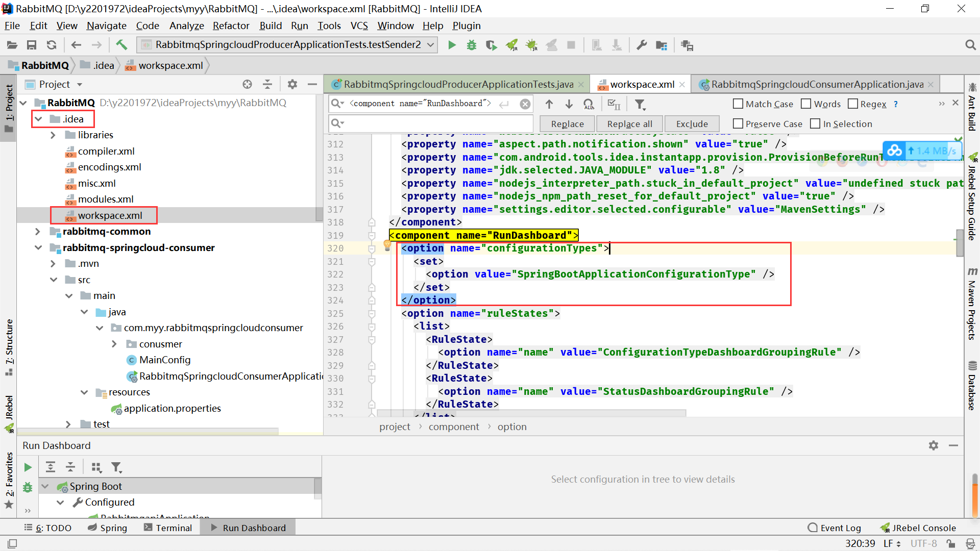Click Run Dashboard expand all icon
The width and height of the screenshot is (980, 551).
[51, 467]
